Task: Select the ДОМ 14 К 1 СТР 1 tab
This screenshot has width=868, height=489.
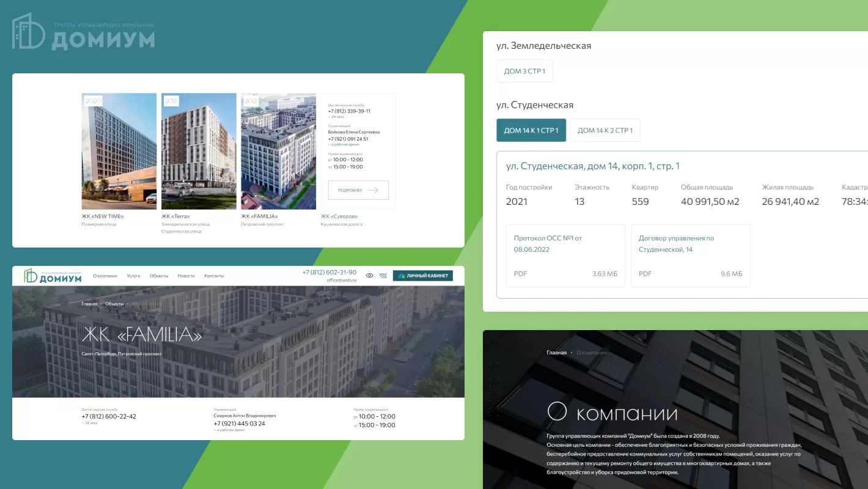Action: click(x=531, y=130)
